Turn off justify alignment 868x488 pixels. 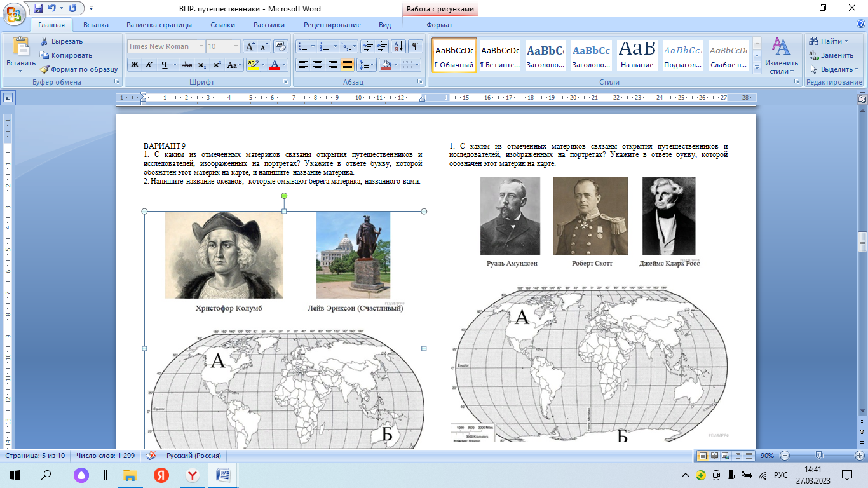pos(347,65)
